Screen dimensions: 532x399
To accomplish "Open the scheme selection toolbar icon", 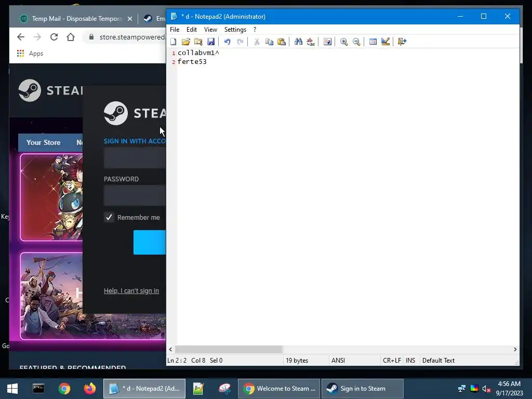I will (373, 42).
